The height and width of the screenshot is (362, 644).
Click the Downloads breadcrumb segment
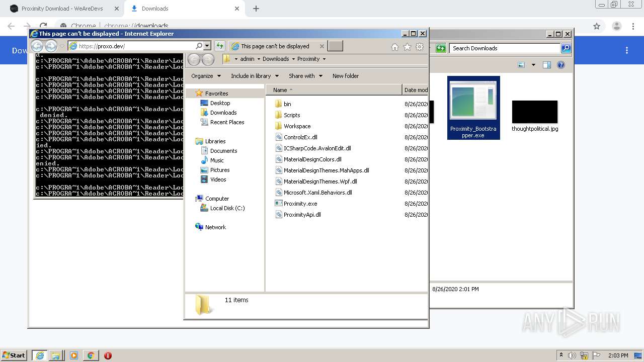pyautogui.click(x=276, y=59)
